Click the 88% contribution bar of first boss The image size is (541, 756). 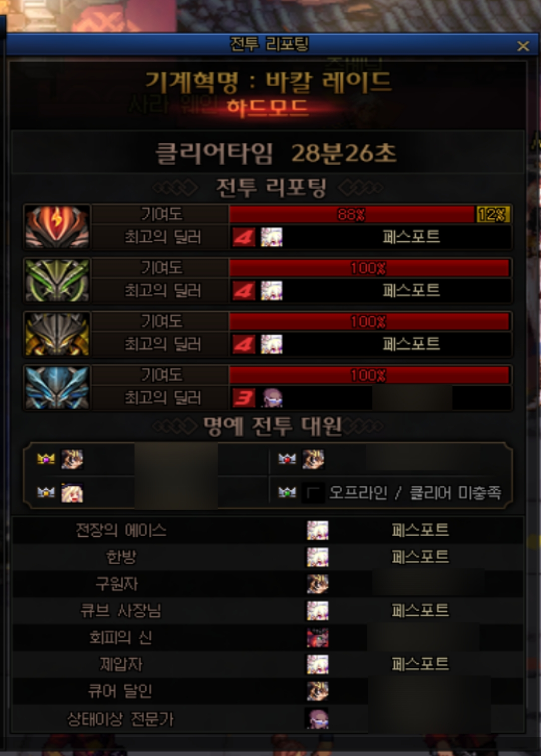click(352, 214)
